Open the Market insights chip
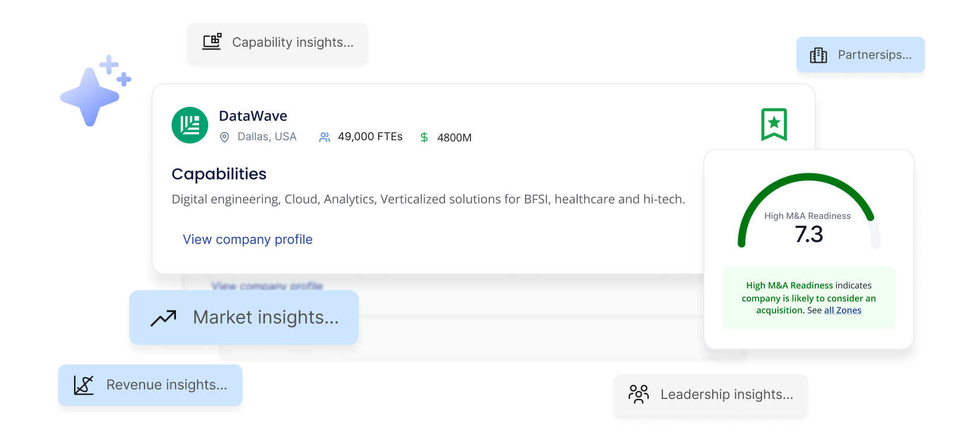Viewport: 980px width, 438px height. (244, 318)
